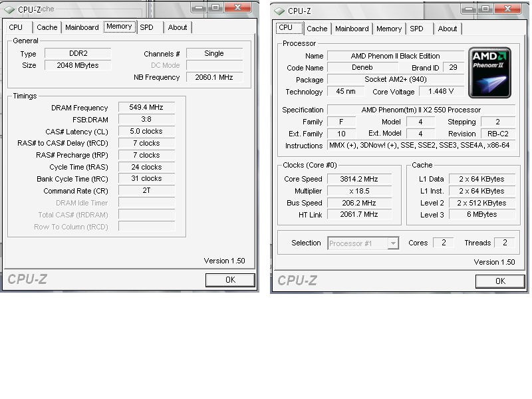Click the Core Speed value 3814.2 MHz

[x=359, y=179]
